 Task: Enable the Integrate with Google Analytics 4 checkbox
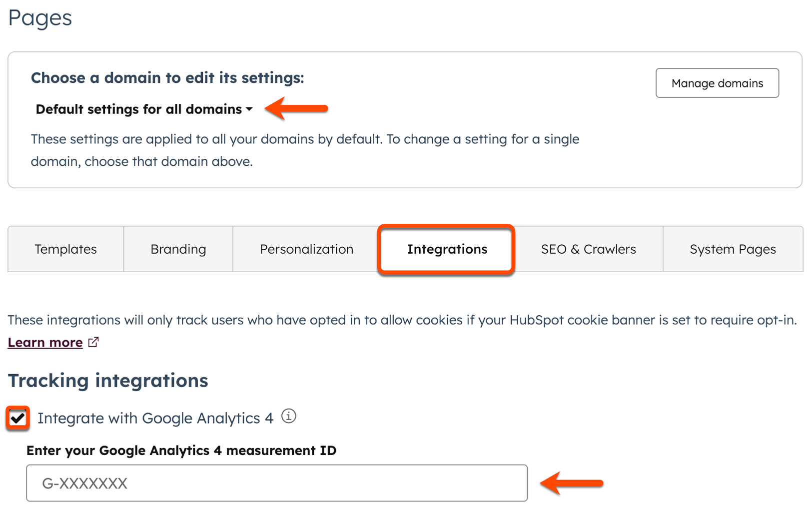[18, 418]
